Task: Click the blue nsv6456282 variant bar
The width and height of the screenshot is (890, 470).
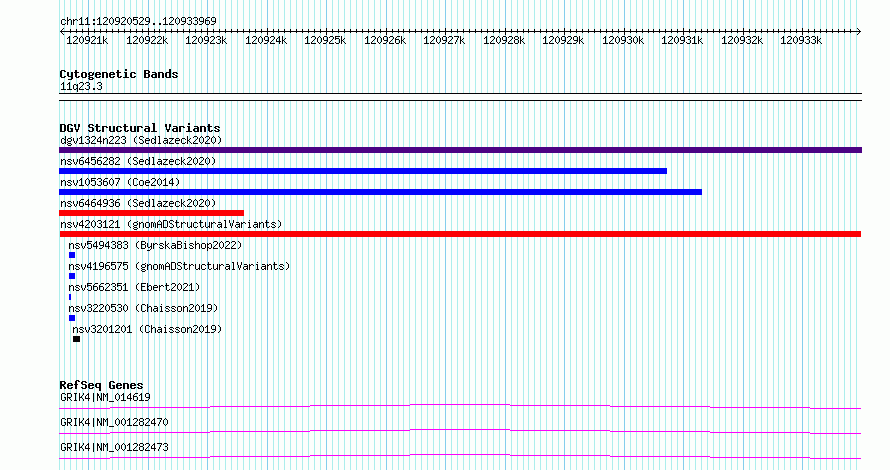Action: pyautogui.click(x=363, y=171)
